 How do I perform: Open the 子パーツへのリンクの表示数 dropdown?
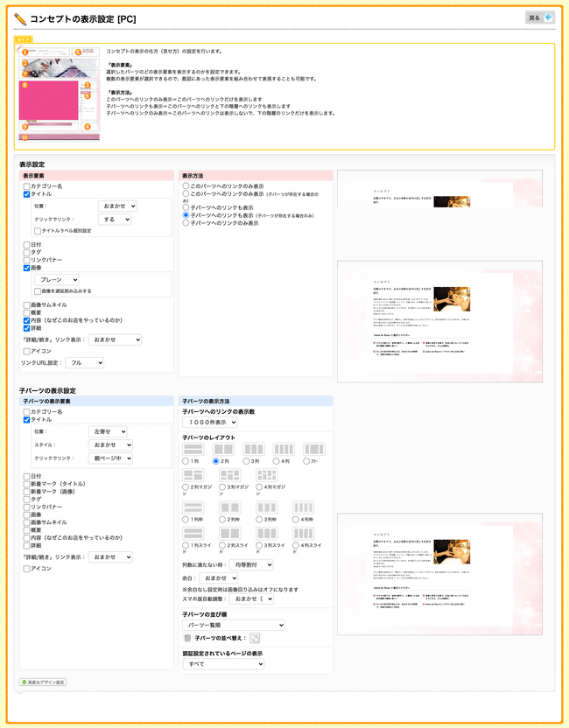coord(209,423)
